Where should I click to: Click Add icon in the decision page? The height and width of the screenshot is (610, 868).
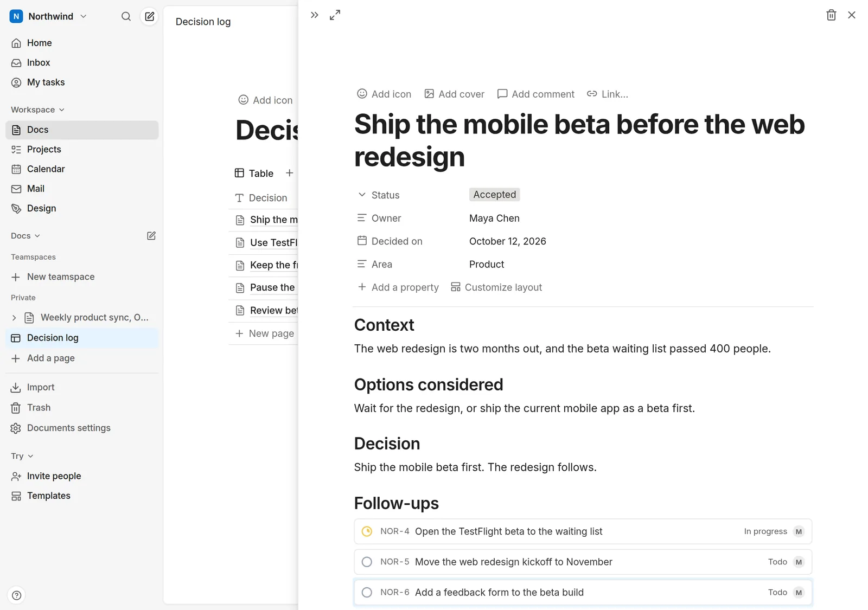click(x=384, y=94)
